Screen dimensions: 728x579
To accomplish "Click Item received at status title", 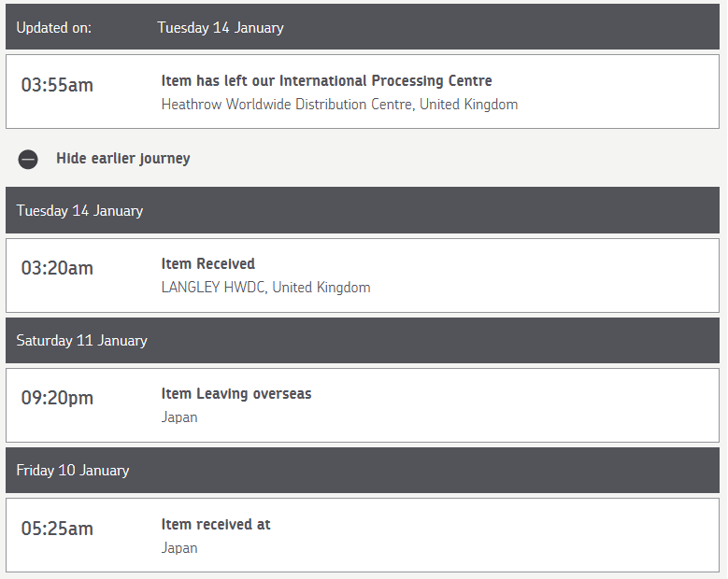I will coord(216,524).
